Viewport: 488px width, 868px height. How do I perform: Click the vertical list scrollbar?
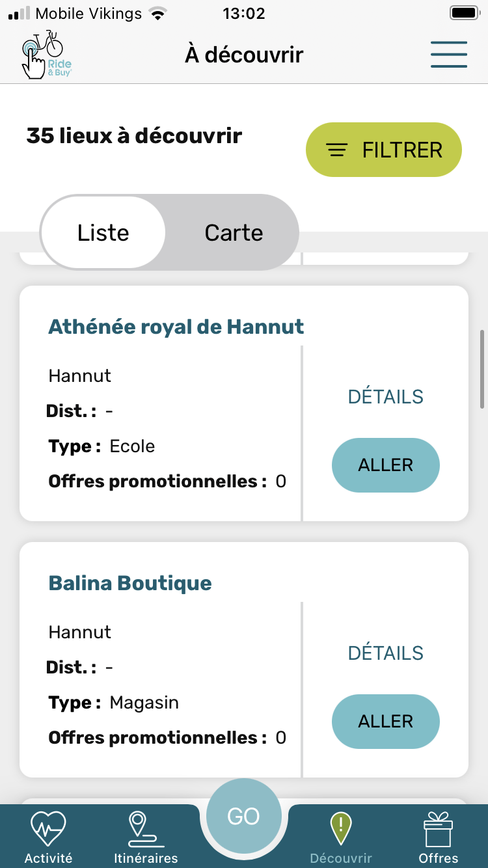(x=482, y=370)
